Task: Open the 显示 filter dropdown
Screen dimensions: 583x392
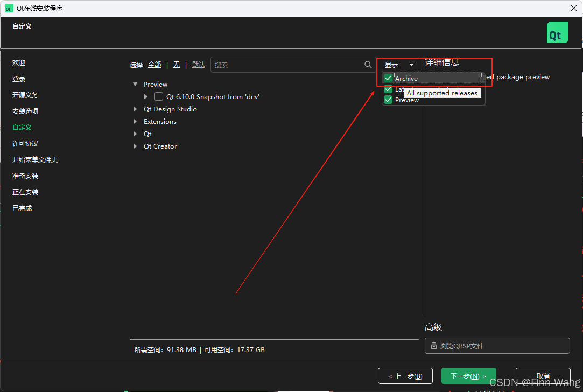Action: pyautogui.click(x=399, y=65)
